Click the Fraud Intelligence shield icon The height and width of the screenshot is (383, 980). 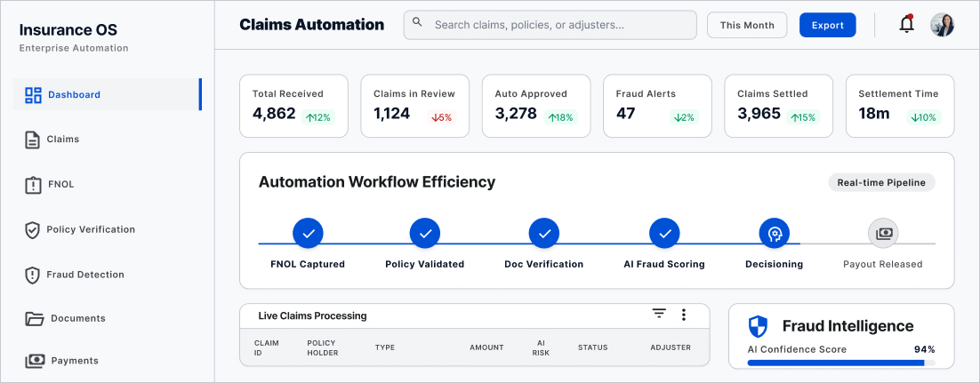(758, 327)
